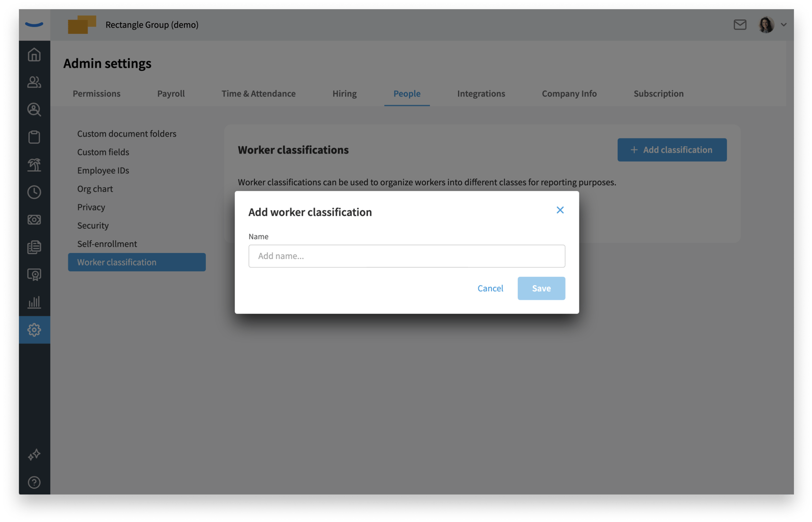Open the Time & Attendance tab
The width and height of the screenshot is (812, 522).
tap(259, 94)
